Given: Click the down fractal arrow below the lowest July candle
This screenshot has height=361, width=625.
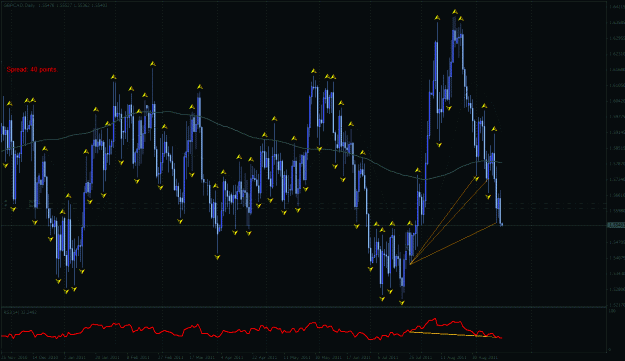Looking at the screenshot, I should (x=402, y=303).
